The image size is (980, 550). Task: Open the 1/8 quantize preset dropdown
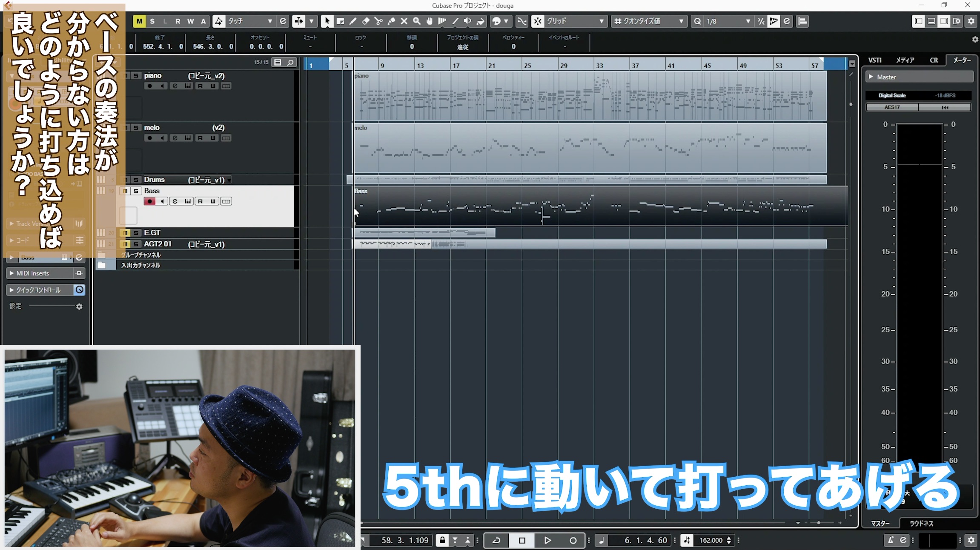[728, 21]
